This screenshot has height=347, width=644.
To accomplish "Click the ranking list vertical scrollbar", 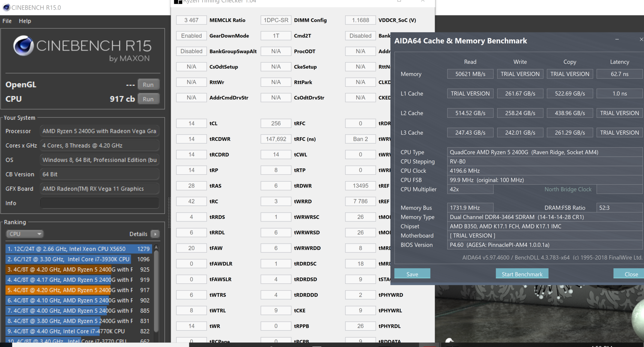I will click(156, 292).
